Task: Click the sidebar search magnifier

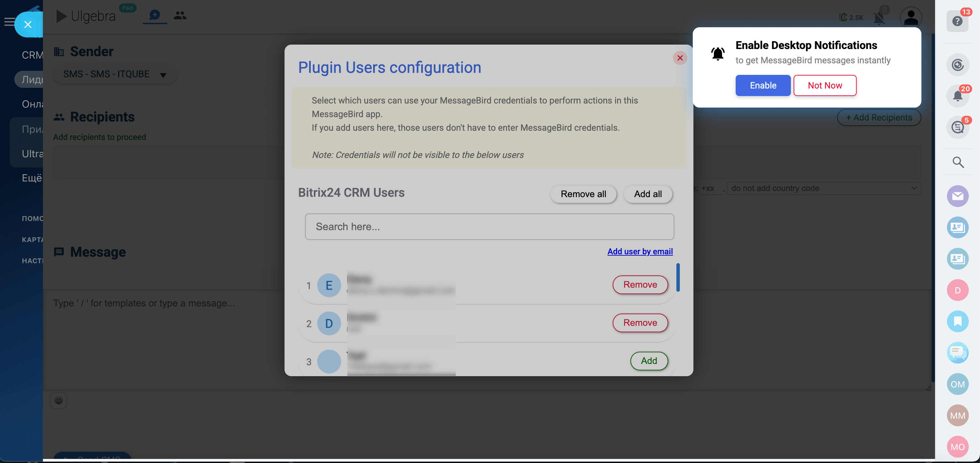Action: point(958,162)
